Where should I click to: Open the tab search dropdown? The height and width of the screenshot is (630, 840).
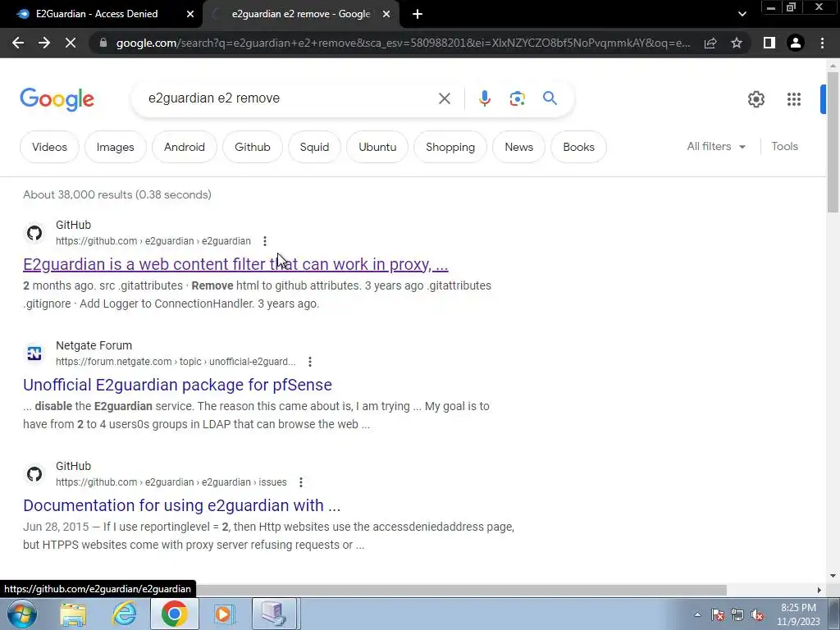(x=742, y=15)
